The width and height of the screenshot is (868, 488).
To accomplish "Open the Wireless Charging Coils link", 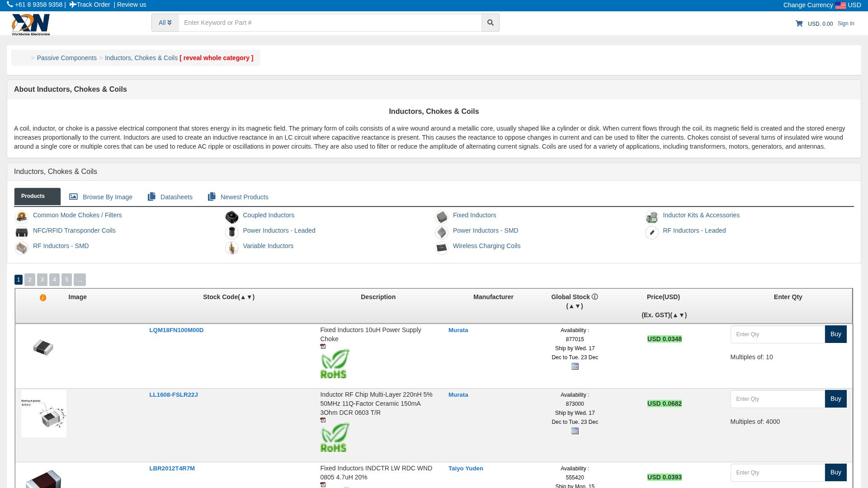I will point(486,246).
